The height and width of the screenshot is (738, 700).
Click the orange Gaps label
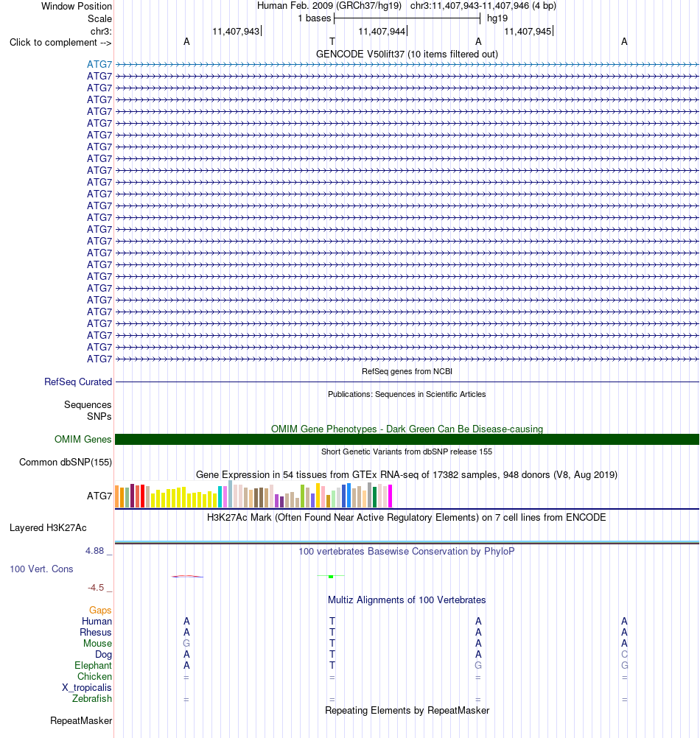point(100,611)
